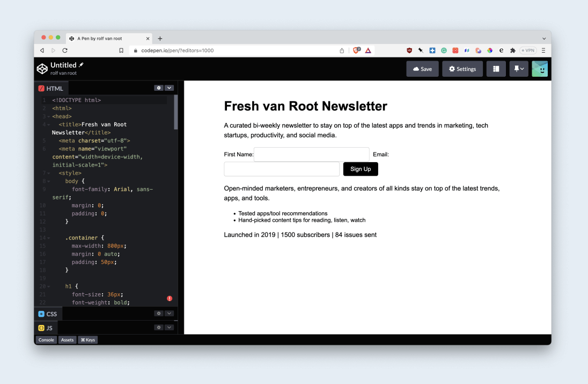The image size is (588, 384).
Task: Edit the pen title with pencil icon
Action: 81,65
